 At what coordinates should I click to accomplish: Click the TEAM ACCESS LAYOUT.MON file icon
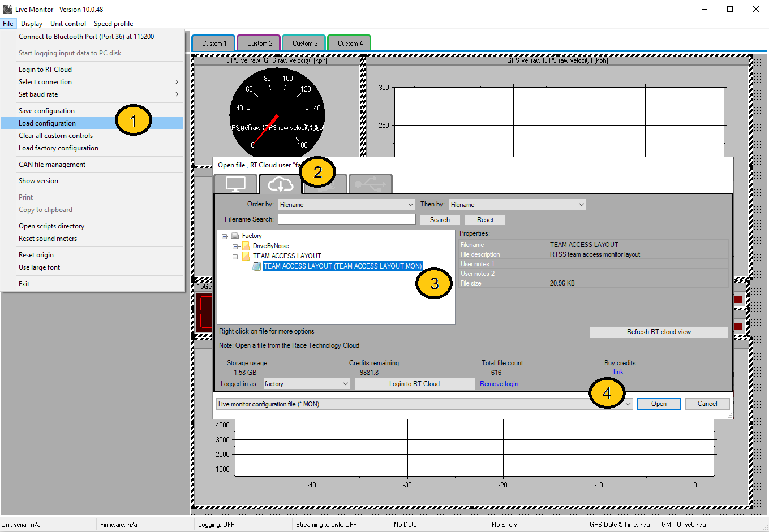click(x=257, y=266)
